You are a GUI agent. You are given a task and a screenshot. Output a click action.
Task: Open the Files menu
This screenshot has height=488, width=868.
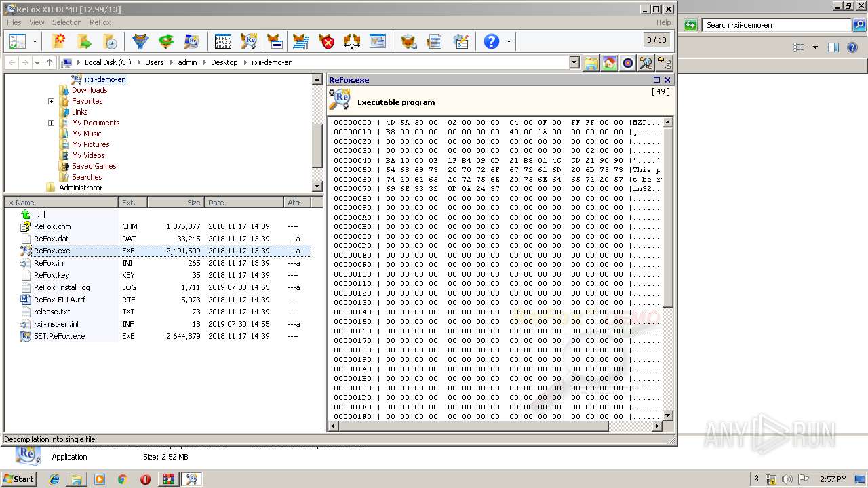[x=14, y=22]
